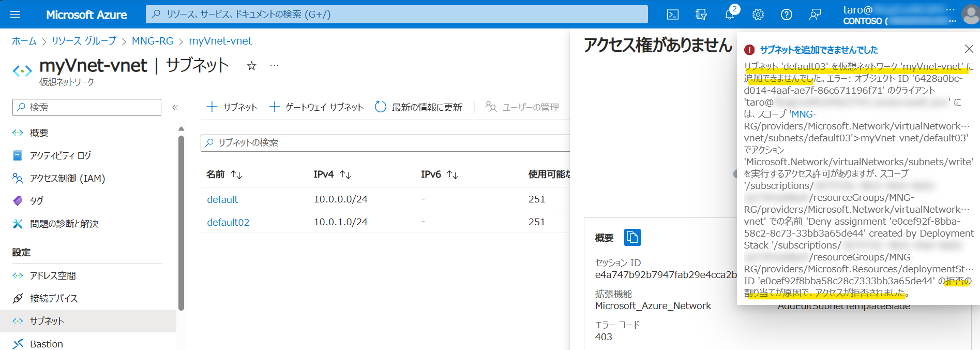Click the MNG-RG scope link in error

click(804, 114)
